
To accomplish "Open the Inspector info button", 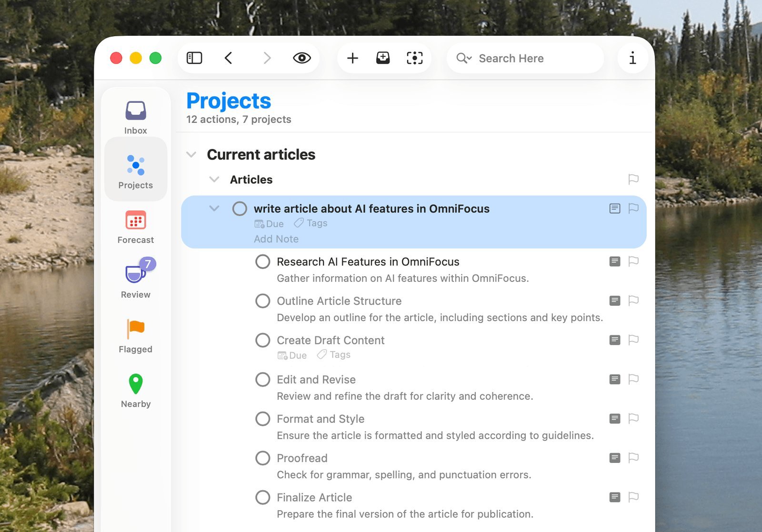I will tap(632, 58).
